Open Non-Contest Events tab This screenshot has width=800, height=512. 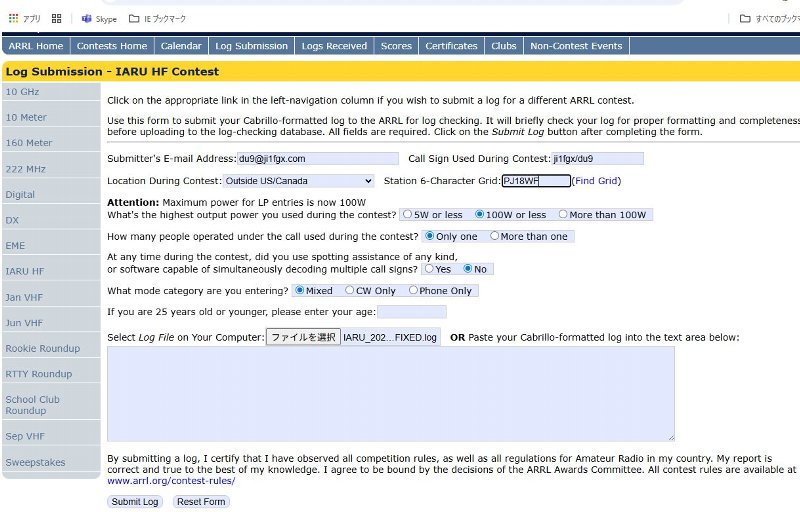click(576, 46)
